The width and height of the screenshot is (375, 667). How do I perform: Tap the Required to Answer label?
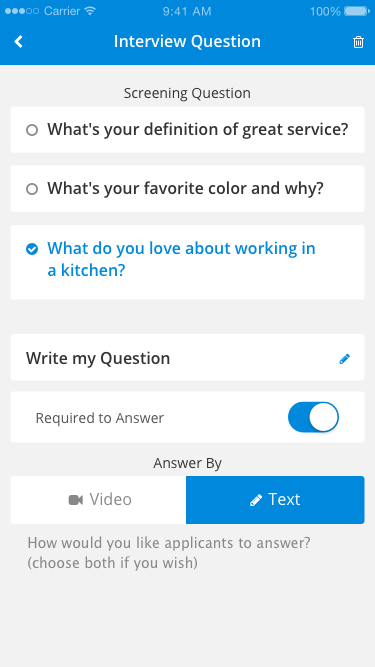[99, 418]
